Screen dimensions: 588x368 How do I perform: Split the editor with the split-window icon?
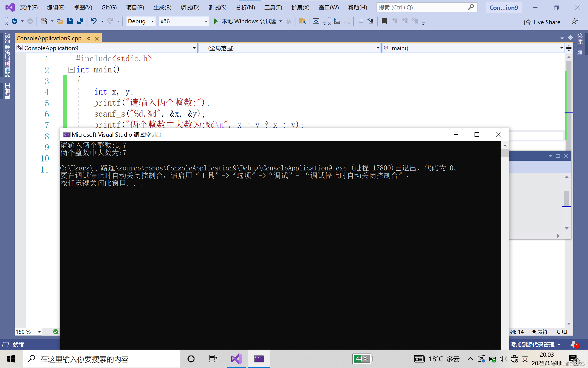tap(569, 48)
